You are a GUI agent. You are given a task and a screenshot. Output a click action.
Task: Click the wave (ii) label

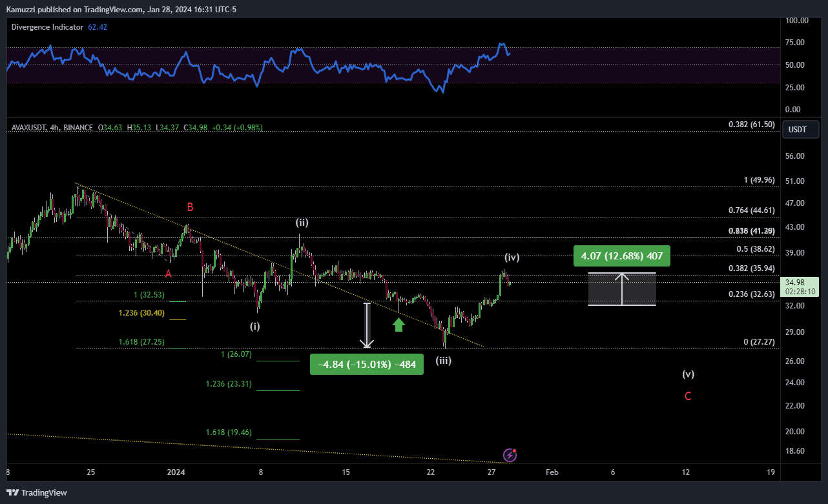[302, 223]
